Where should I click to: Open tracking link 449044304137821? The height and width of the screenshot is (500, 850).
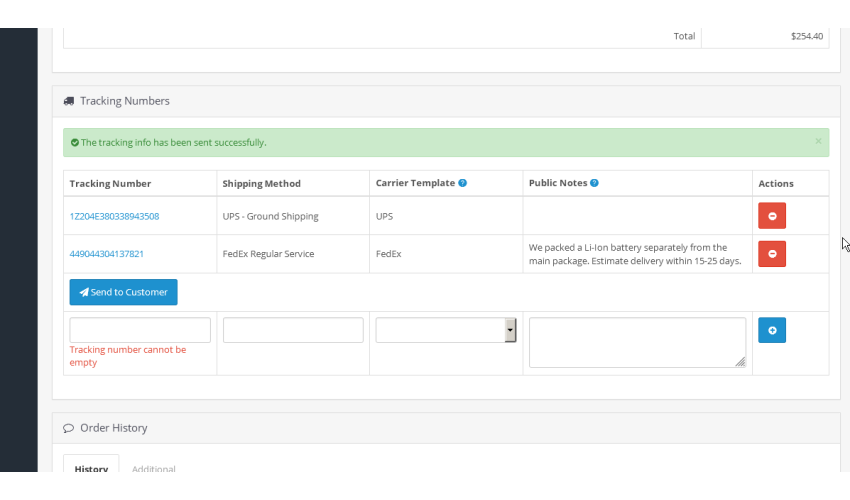point(106,254)
